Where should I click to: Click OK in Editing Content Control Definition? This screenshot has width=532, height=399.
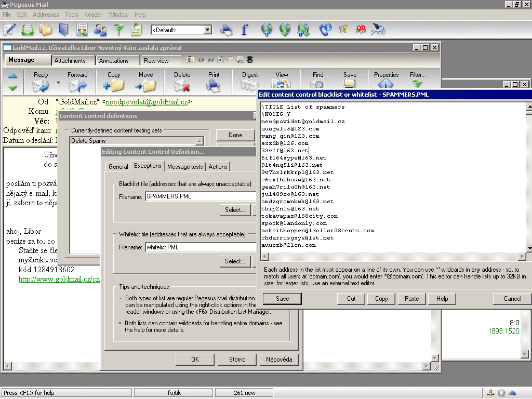[195, 360]
